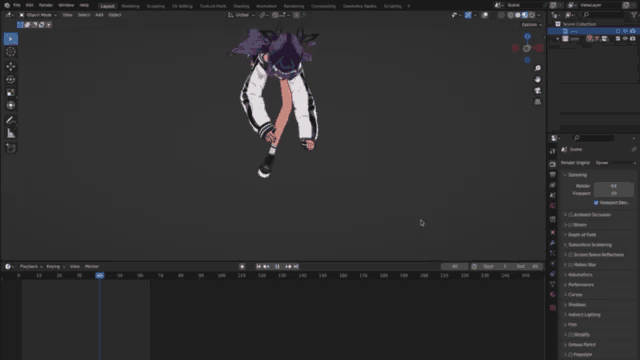Activate the Measure tool

click(x=11, y=133)
